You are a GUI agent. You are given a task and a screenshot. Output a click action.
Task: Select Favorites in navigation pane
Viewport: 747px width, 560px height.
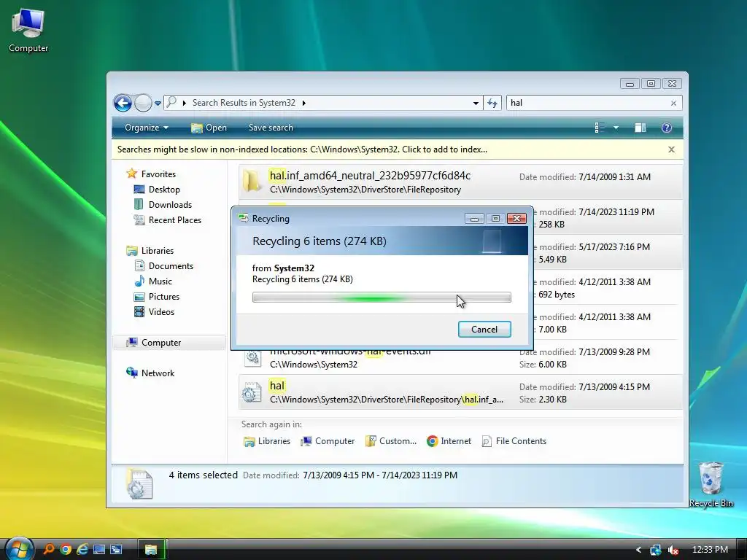click(151, 174)
